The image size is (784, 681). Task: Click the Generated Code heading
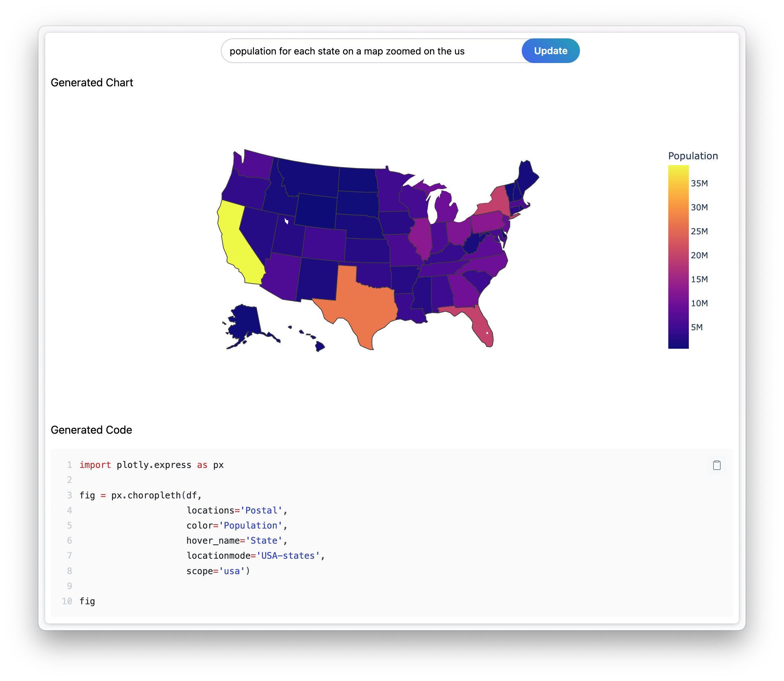[x=91, y=430]
